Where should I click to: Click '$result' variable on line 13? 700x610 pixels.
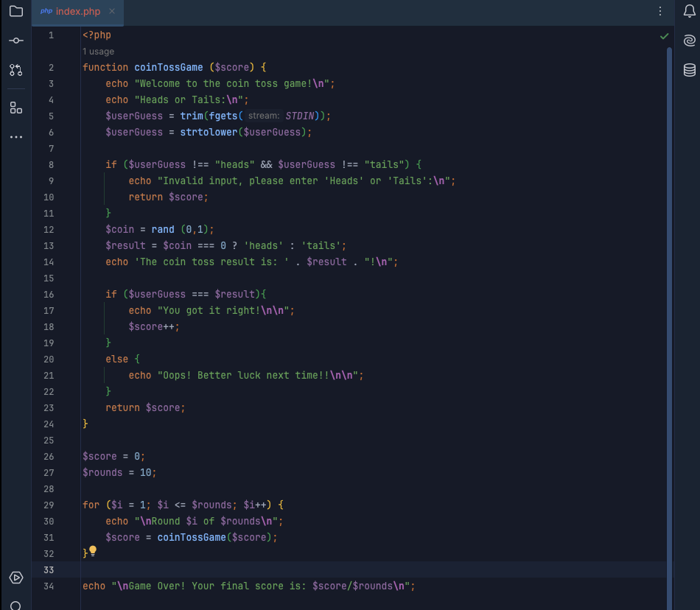(x=125, y=245)
